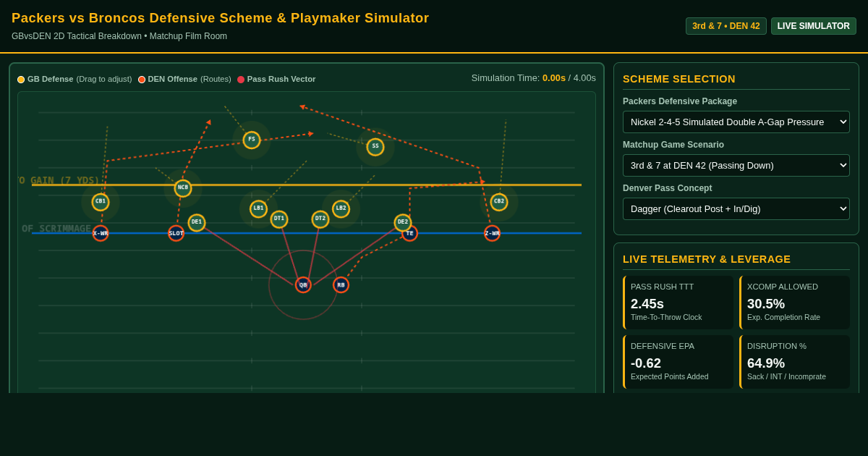Select the LB2 linebacker marker

pos(341,209)
